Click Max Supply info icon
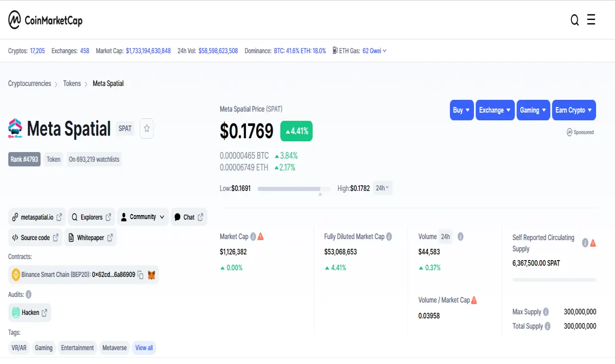The width and height of the screenshot is (615, 364). point(546,312)
